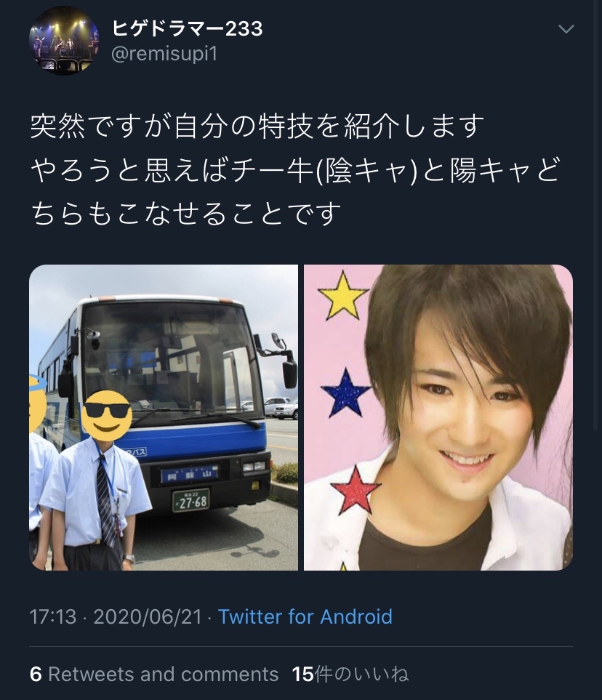Screen dimensions: 602x700
Task: View the 15件のいいね likes list
Action: click(350, 674)
